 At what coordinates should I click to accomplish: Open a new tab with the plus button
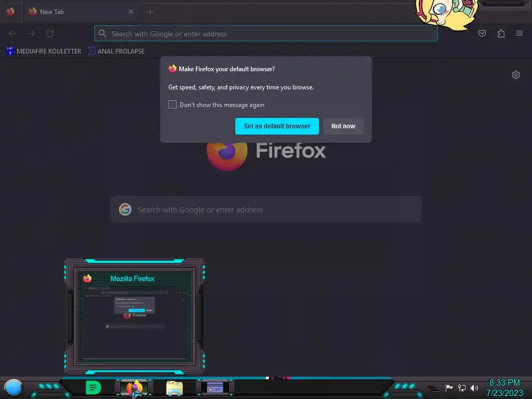point(151,12)
